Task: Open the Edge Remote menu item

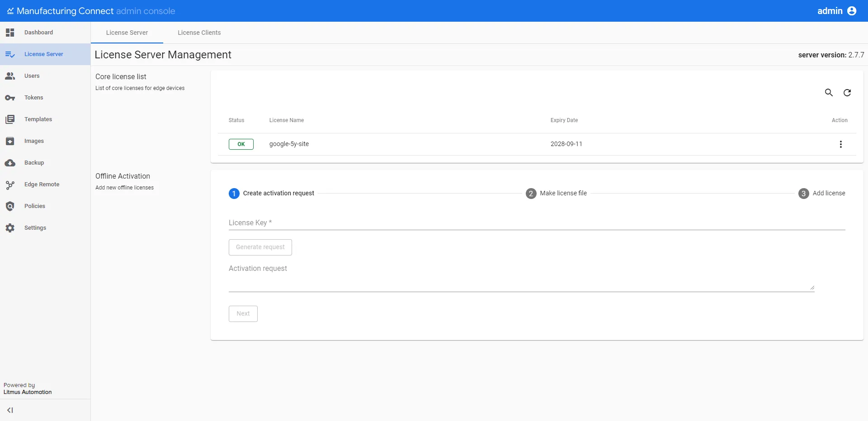Action: (45, 184)
